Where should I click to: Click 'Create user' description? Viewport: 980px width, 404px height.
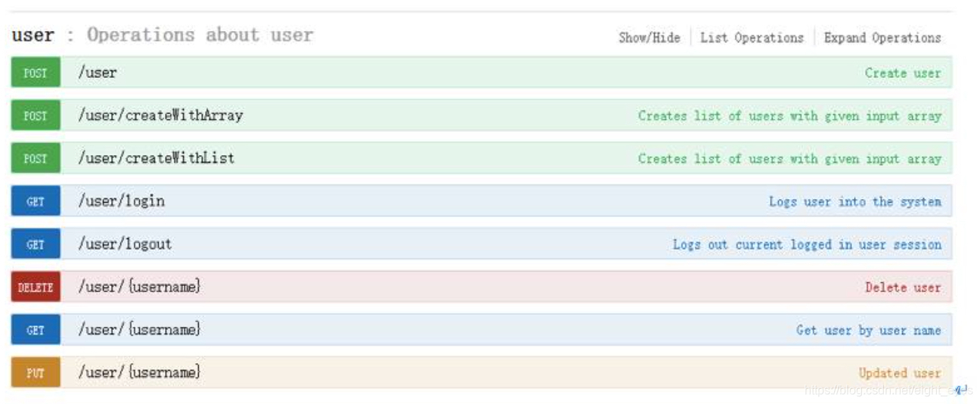[903, 73]
